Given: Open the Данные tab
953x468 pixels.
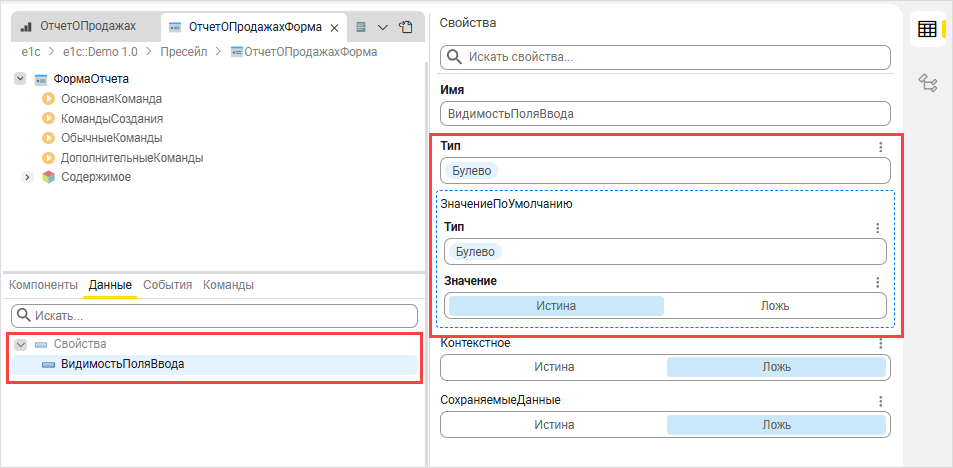Looking at the screenshot, I should point(111,285).
